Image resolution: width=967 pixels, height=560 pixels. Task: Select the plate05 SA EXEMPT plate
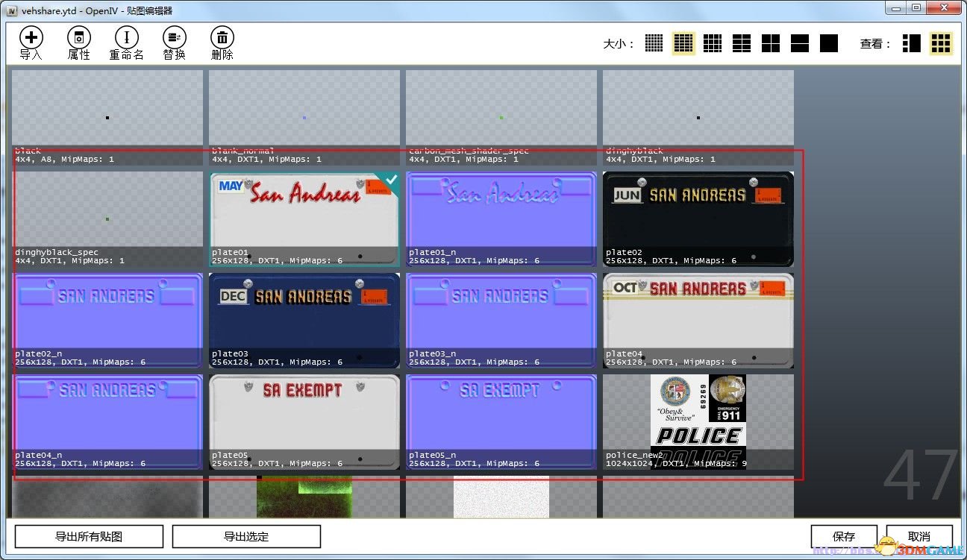[x=304, y=422]
